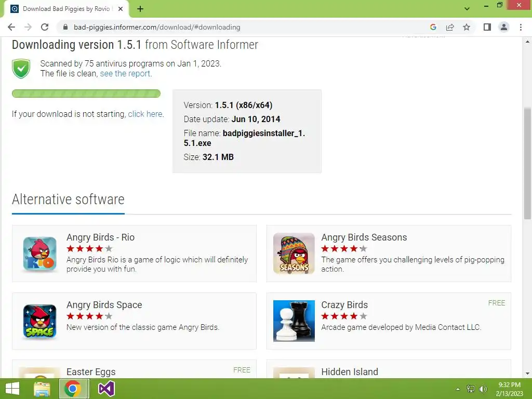Open the Hidden Island entry
Screen dimensions: 532x399
(x=350, y=372)
